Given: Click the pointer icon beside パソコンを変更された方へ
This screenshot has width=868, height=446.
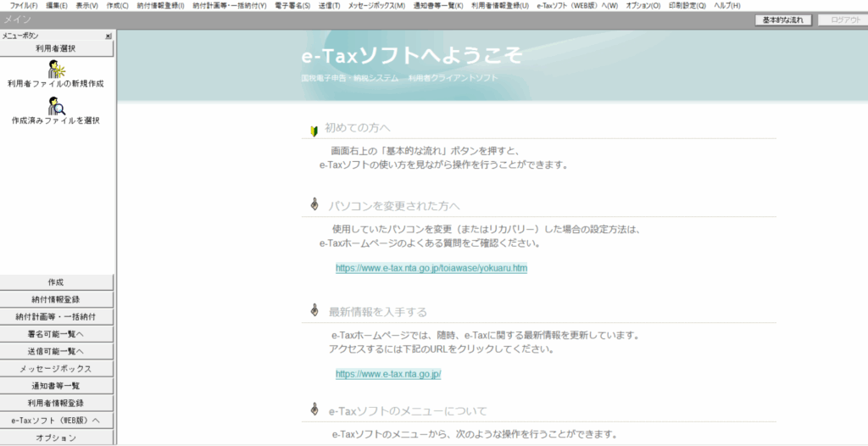Looking at the screenshot, I should [314, 204].
